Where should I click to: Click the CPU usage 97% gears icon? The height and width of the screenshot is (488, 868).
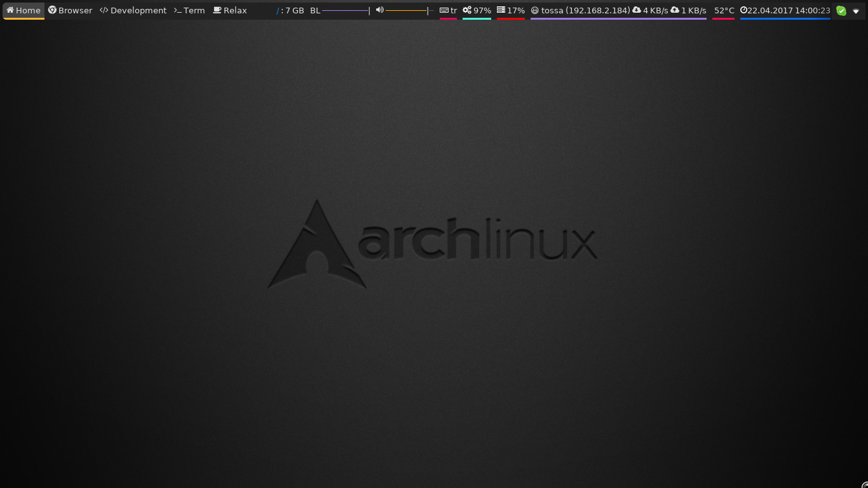[467, 10]
